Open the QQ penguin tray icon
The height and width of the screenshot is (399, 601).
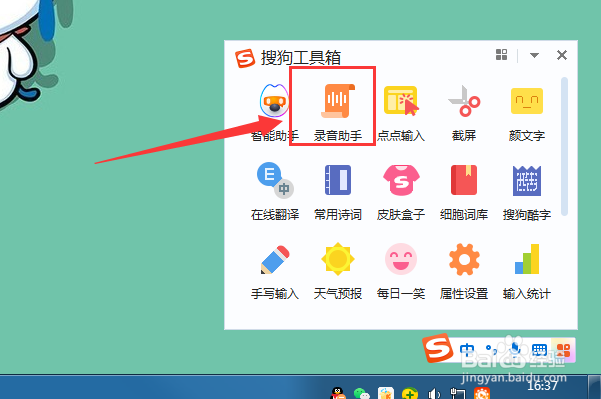pos(338,393)
